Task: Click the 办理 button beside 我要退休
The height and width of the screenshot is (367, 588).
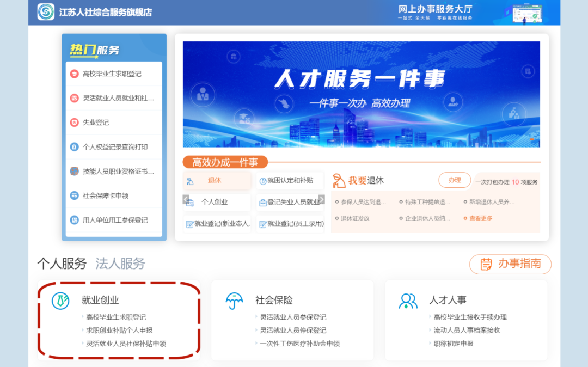Action: (454, 180)
